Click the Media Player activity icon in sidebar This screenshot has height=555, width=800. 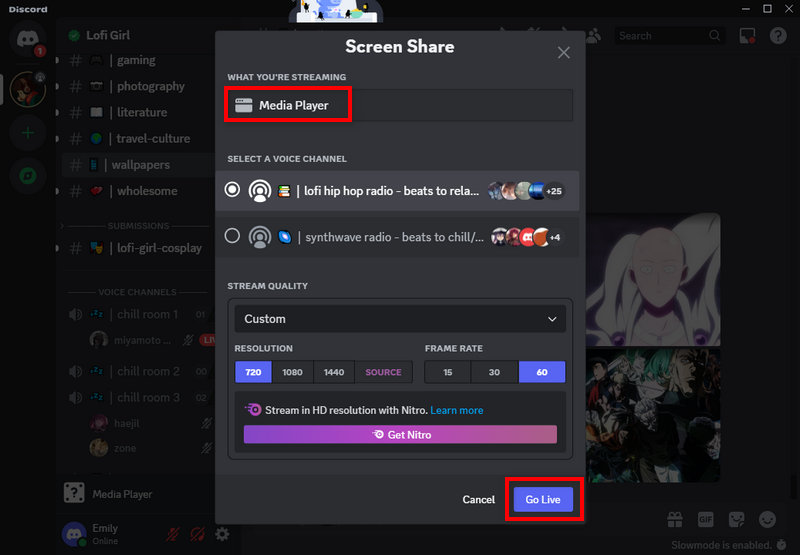[x=74, y=493]
